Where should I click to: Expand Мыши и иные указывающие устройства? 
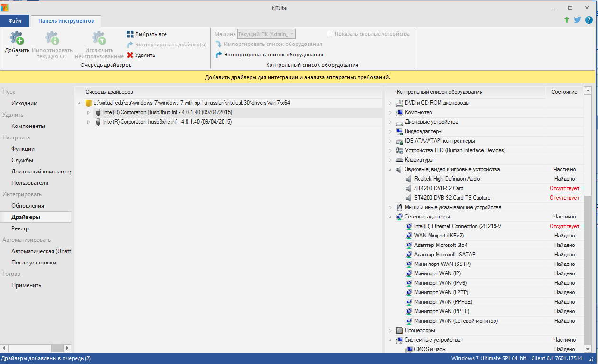(390, 207)
